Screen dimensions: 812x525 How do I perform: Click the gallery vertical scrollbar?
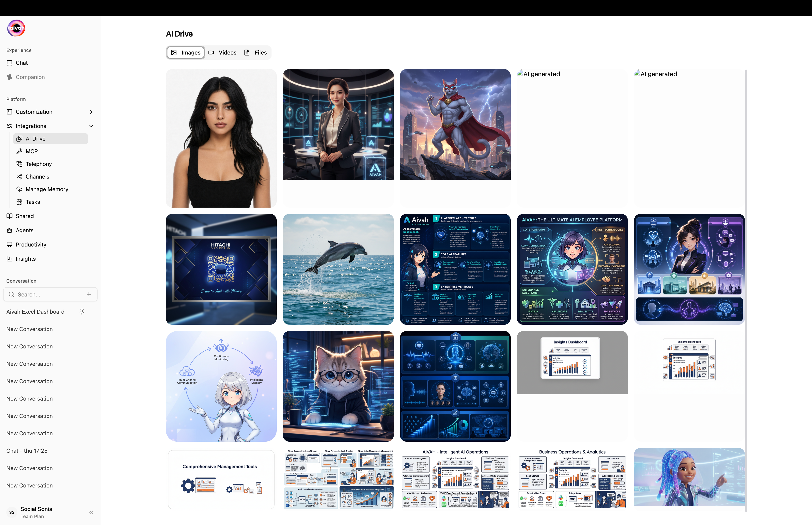pyautogui.click(x=746, y=291)
